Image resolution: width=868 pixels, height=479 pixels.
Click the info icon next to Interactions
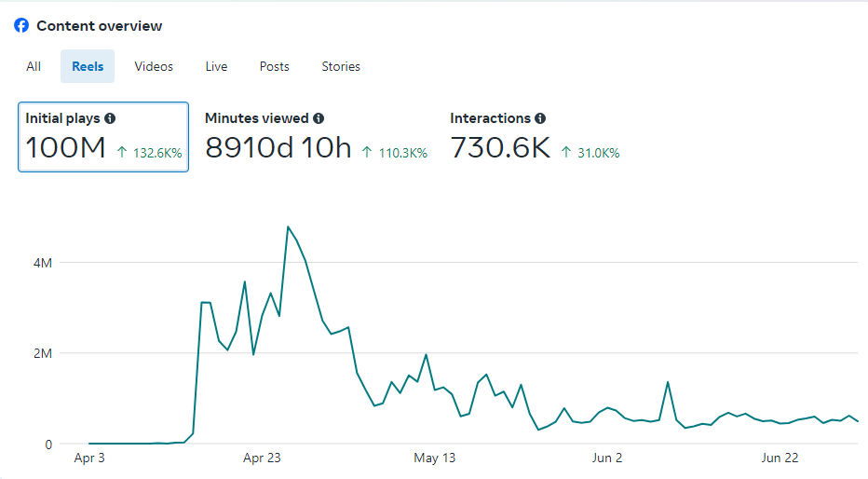click(x=540, y=118)
